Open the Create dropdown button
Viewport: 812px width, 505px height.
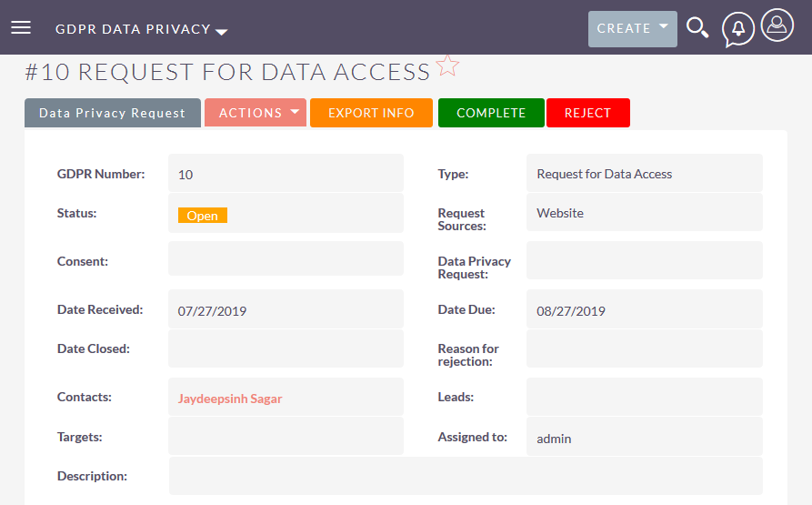pos(632,29)
